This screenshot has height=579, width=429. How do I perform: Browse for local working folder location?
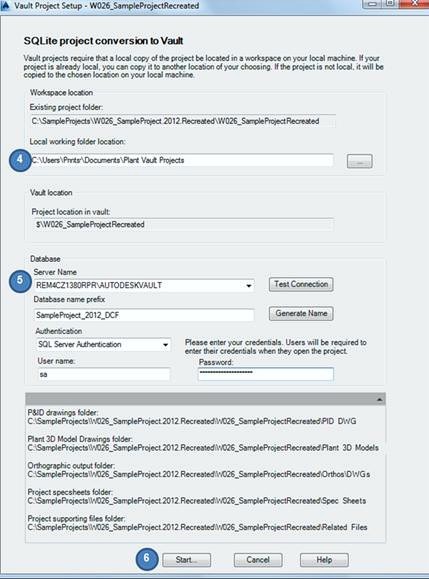[x=359, y=161]
